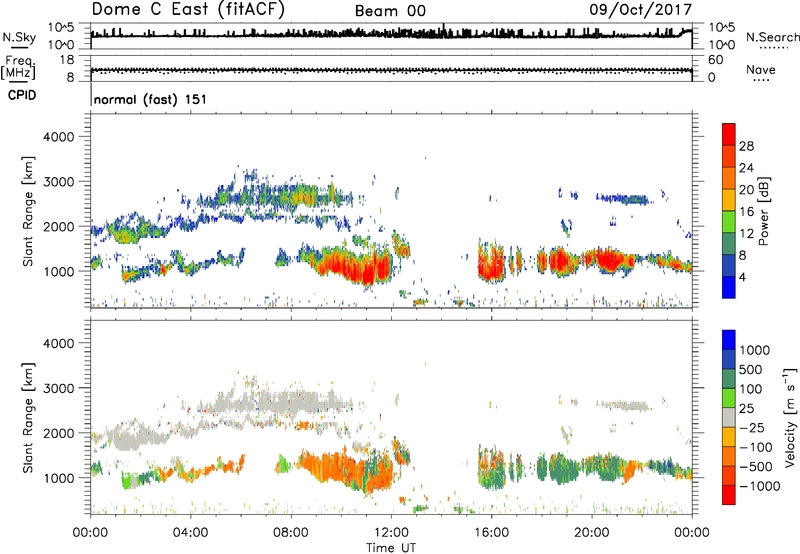Click the gray segment of velocity color bar
This screenshot has width=800, height=554.
tap(729, 418)
